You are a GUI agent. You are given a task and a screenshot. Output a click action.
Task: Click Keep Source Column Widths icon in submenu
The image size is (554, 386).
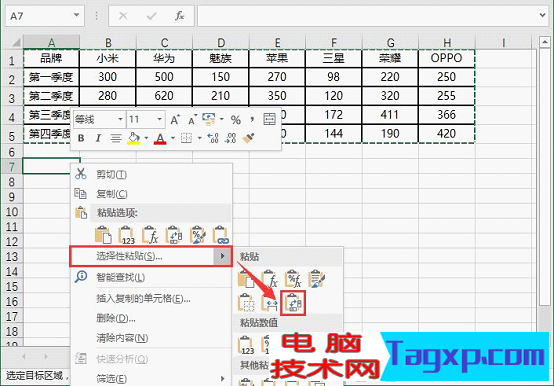click(x=270, y=303)
